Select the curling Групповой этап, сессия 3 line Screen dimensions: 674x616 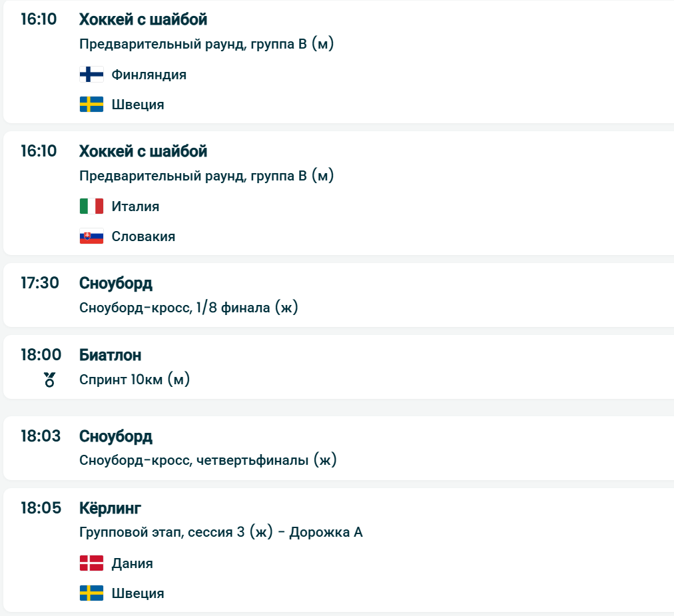[220, 533]
